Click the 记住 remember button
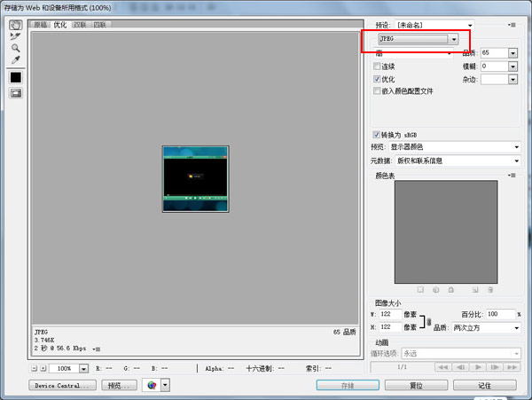Screen dimensions: 532x400 pyautogui.click(x=485, y=385)
